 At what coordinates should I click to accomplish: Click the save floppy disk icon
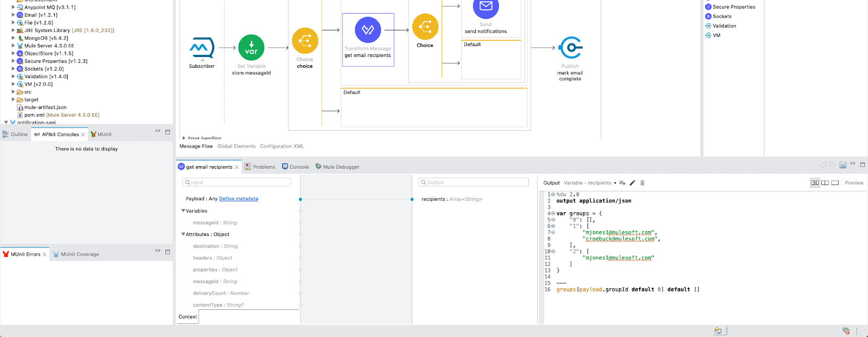(843, 165)
